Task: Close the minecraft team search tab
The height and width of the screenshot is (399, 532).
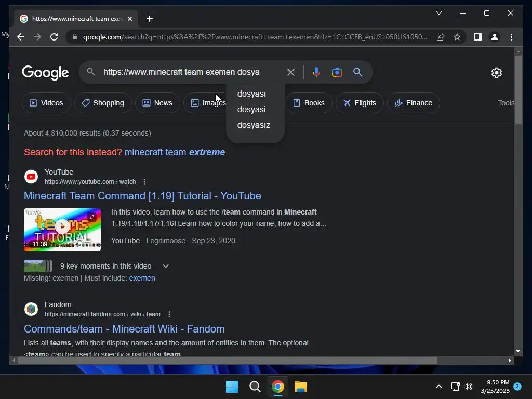Action: click(129, 19)
